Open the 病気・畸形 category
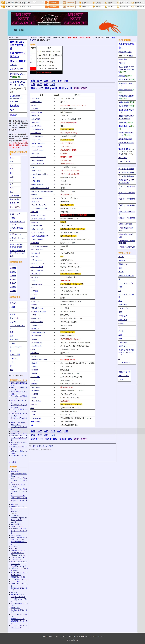 click(x=14, y=339)
